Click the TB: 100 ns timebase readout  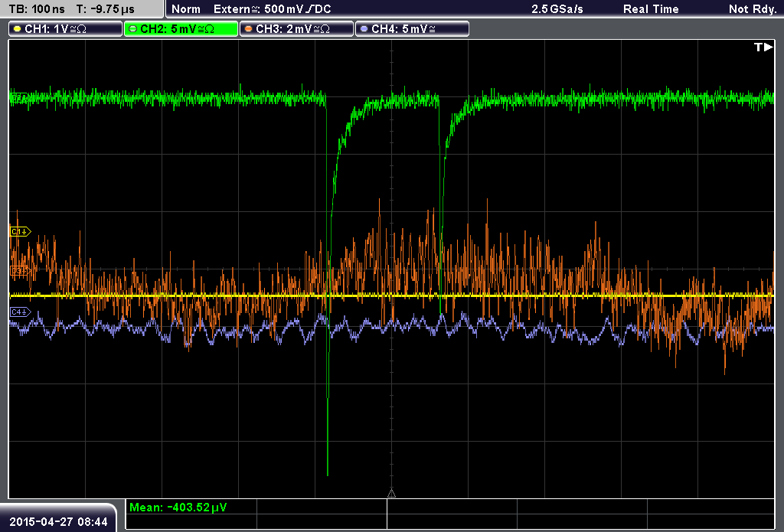(37, 9)
